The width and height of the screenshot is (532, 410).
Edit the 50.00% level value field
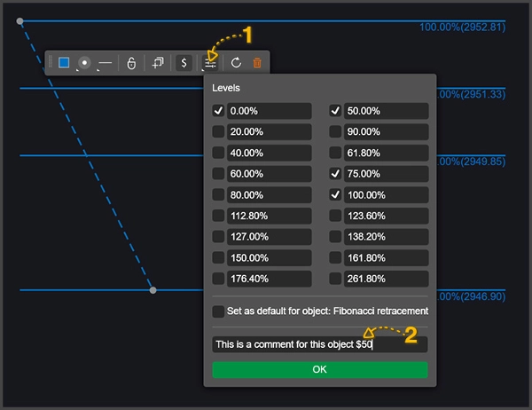[386, 111]
